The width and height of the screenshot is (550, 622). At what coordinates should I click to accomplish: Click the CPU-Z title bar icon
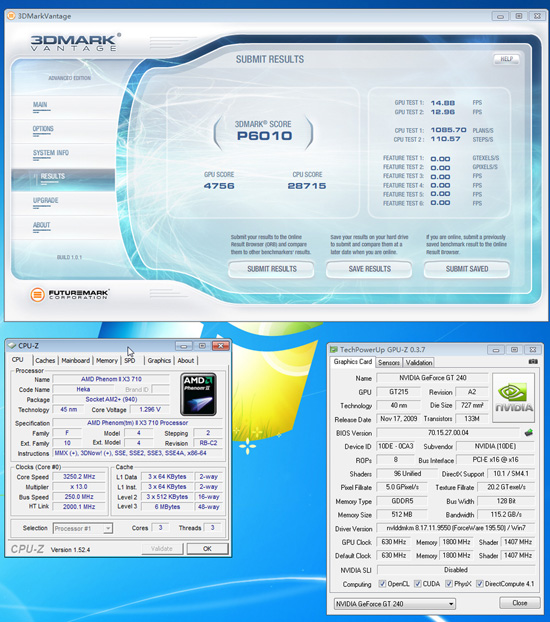[12, 346]
